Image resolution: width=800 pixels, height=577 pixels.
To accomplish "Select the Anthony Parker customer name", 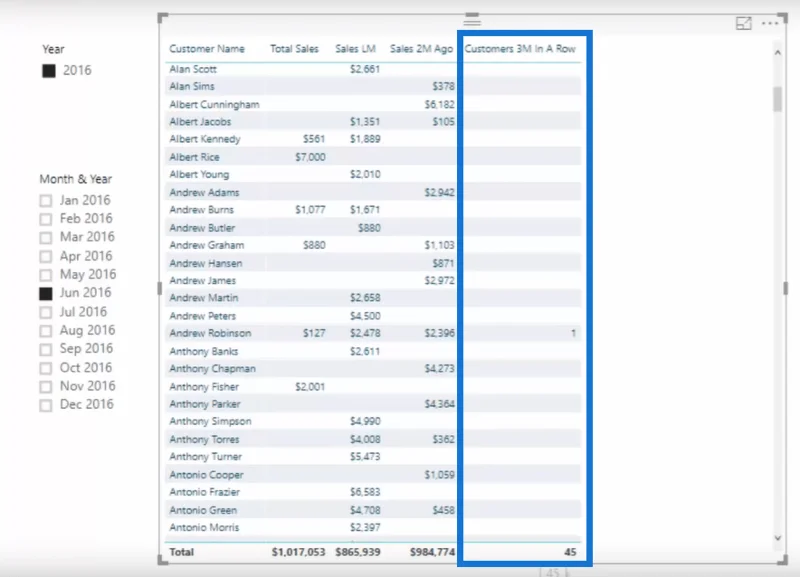I will tap(205, 404).
